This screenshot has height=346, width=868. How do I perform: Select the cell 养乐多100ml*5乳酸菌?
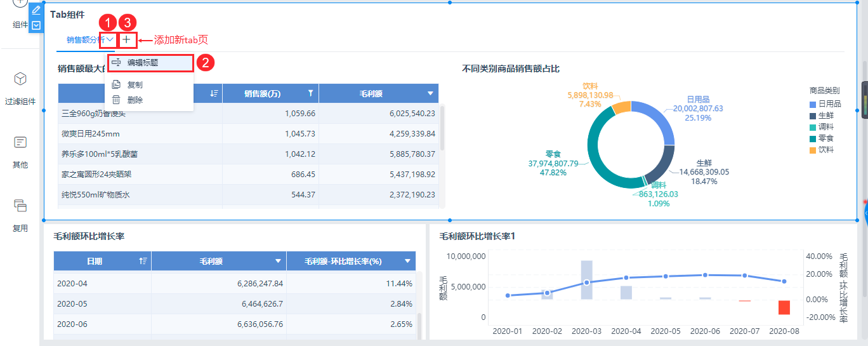(x=140, y=154)
